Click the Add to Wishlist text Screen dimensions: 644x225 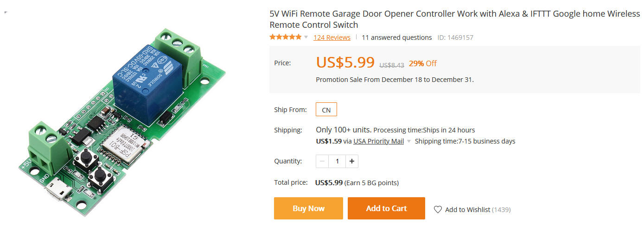tap(467, 210)
